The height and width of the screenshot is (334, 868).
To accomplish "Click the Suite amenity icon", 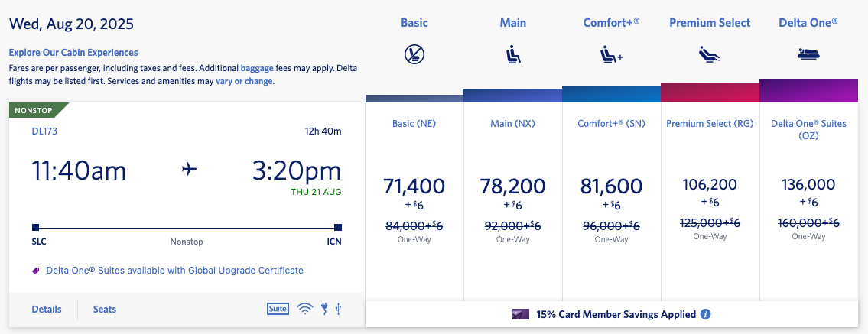I will (x=278, y=309).
